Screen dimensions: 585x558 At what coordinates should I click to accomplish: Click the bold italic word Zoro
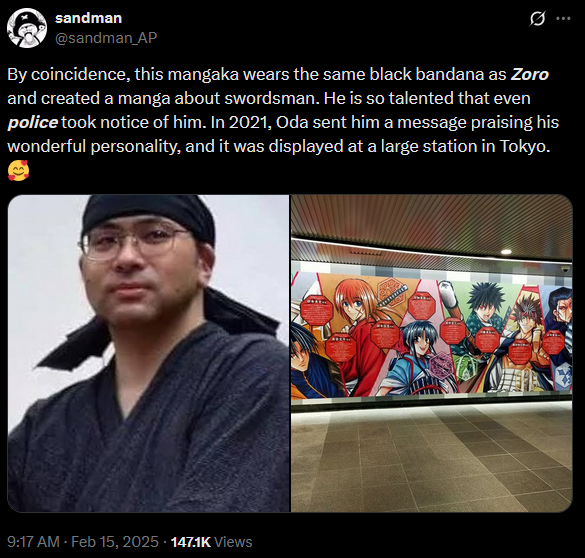[529, 74]
